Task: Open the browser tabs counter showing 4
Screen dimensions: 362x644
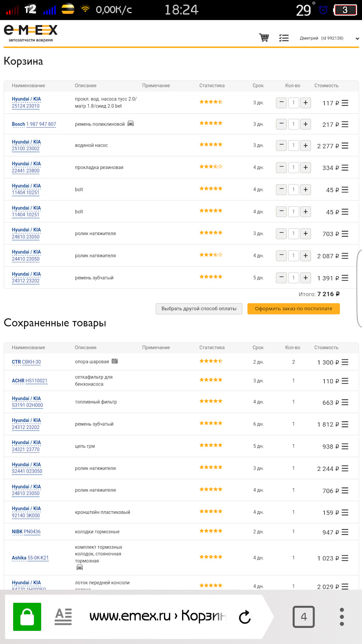Action: coord(304,617)
